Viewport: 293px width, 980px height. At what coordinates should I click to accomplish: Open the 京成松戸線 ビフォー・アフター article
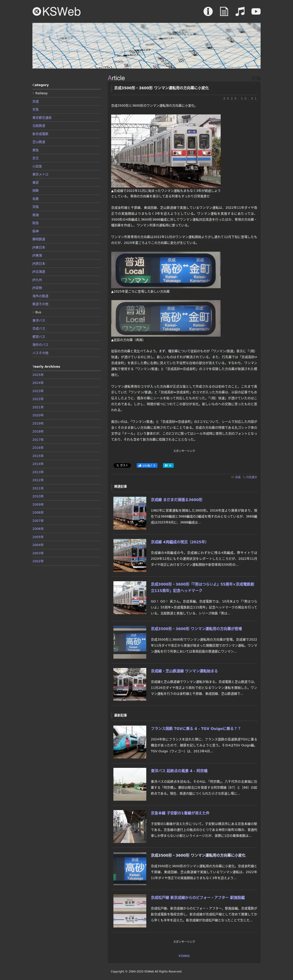click(x=198, y=897)
